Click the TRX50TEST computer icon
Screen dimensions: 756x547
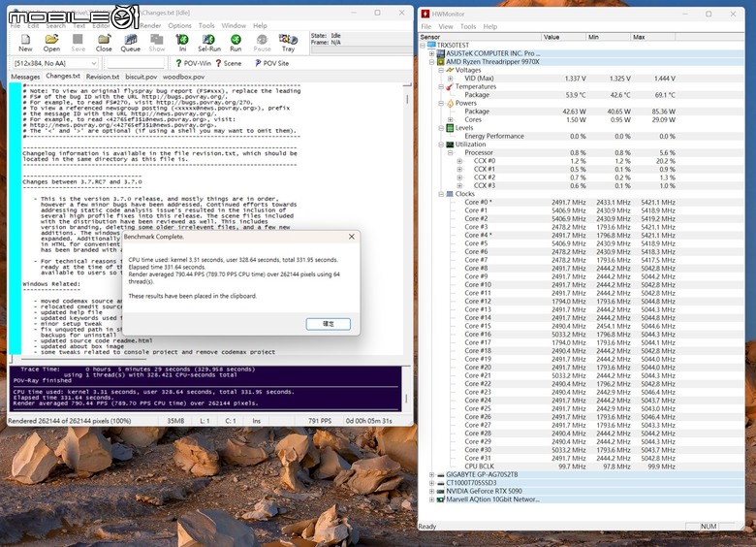431,46
